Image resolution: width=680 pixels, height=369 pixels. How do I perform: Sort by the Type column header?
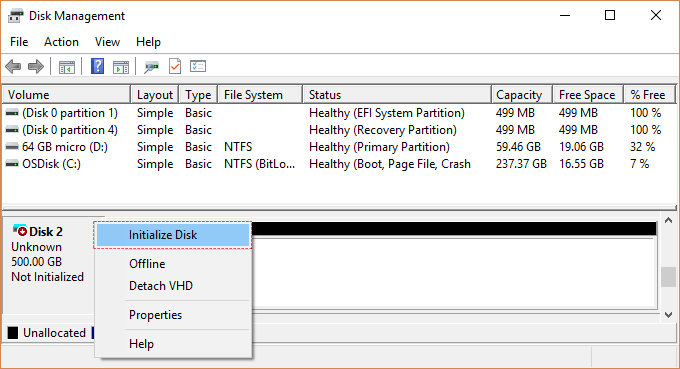tap(198, 95)
